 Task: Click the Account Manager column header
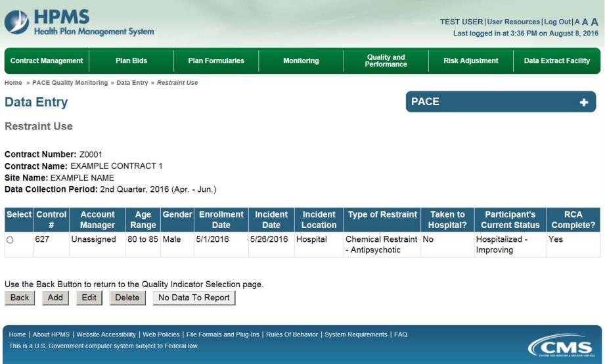[x=98, y=219]
